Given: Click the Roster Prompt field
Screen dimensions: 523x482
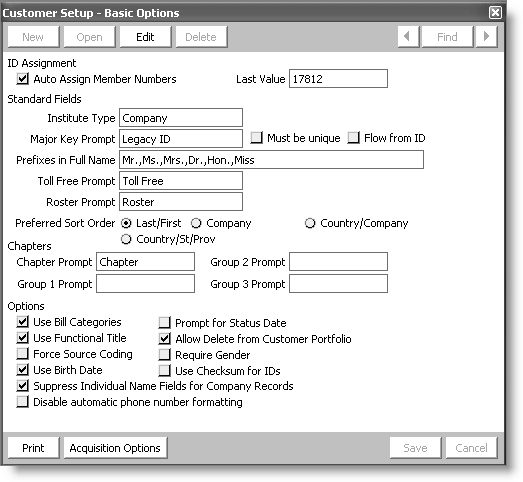Looking at the screenshot, I should point(181,201).
